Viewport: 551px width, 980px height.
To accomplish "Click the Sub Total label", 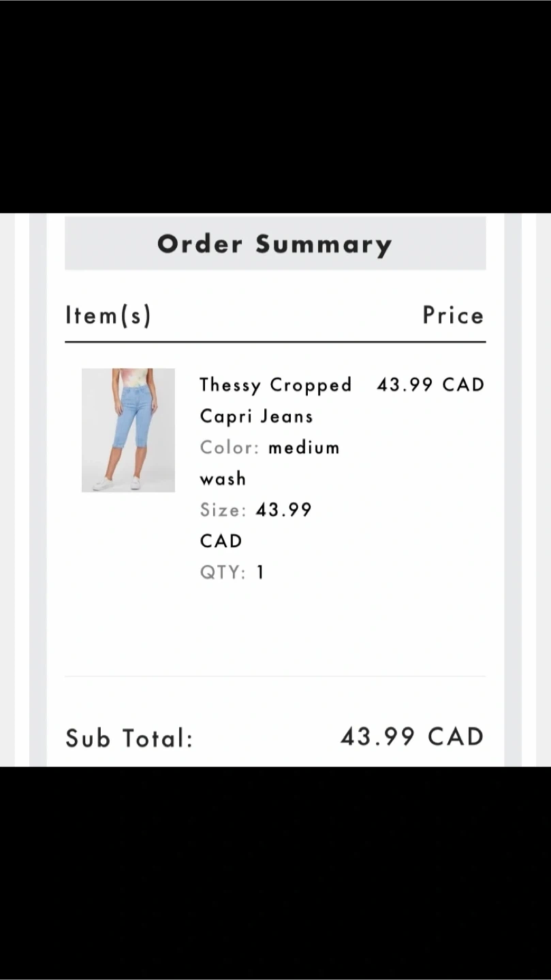I will [x=129, y=738].
